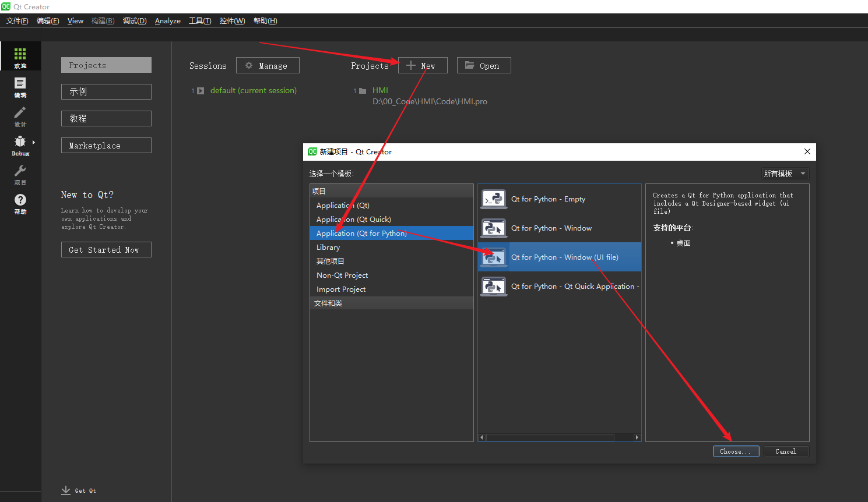Click the New Project dialog Qt logo

click(312, 151)
